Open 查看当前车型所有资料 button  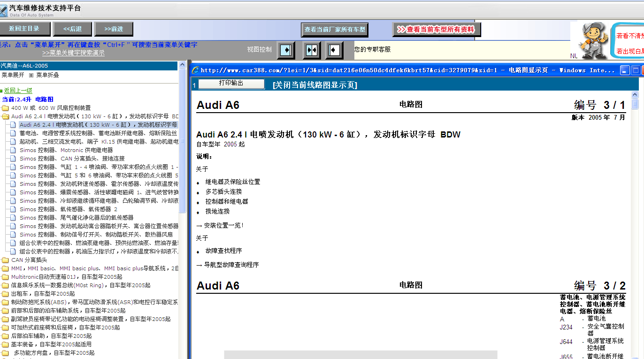(437, 30)
